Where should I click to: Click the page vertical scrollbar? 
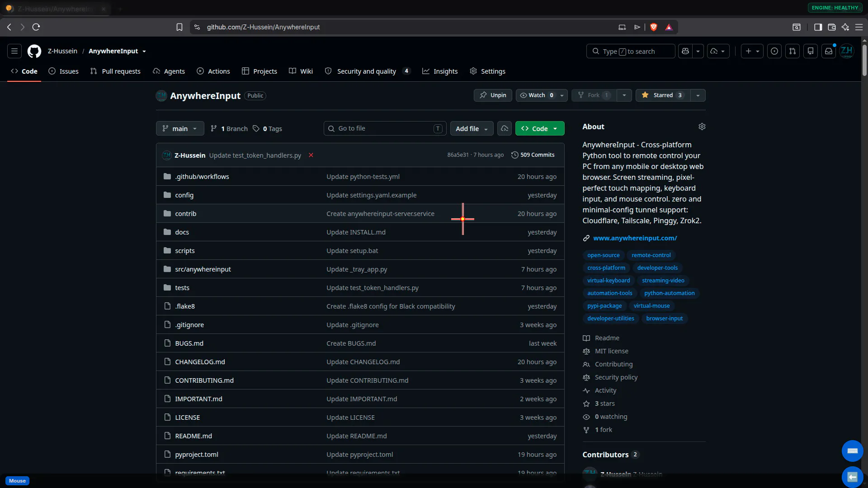[x=864, y=58]
